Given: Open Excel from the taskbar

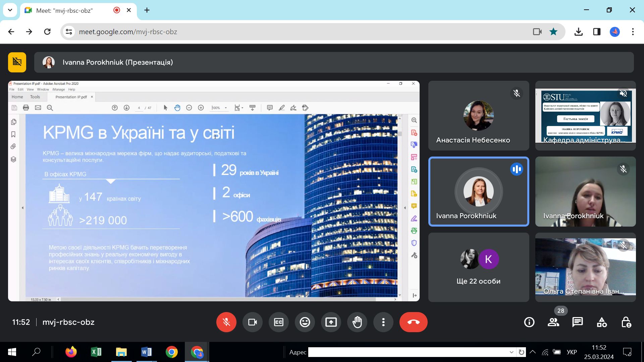Looking at the screenshot, I should (96, 352).
